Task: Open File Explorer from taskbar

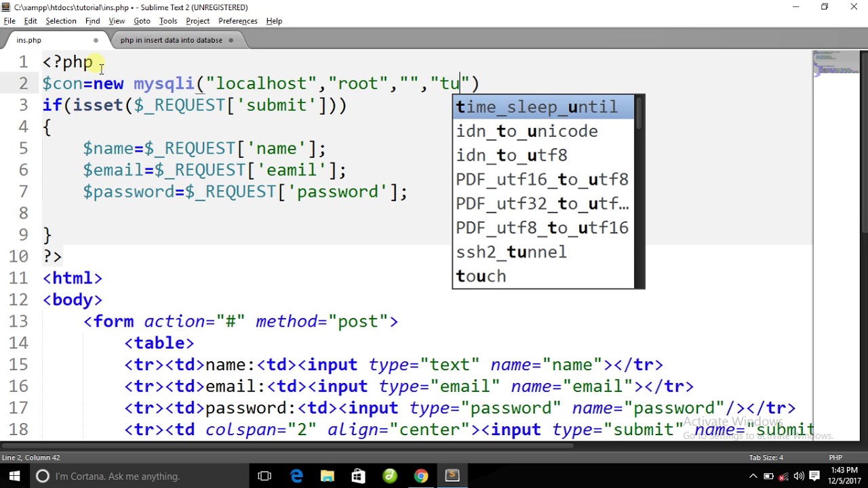Action: pos(328,476)
